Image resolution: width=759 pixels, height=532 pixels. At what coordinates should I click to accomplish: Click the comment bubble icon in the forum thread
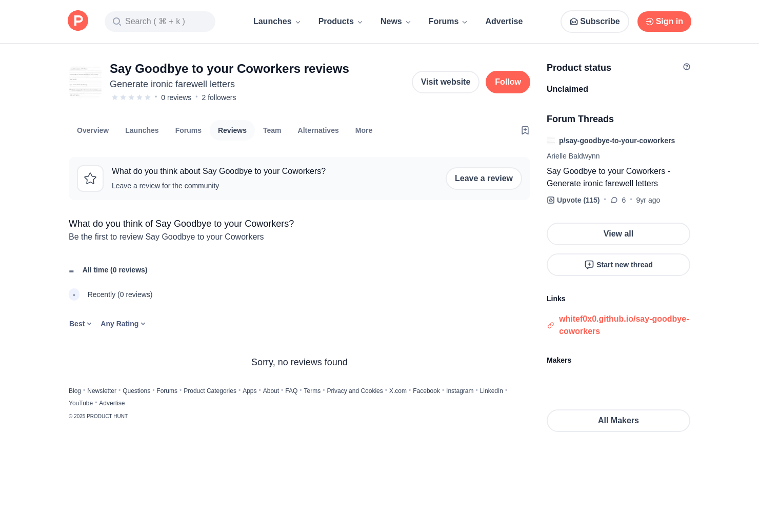pos(614,200)
